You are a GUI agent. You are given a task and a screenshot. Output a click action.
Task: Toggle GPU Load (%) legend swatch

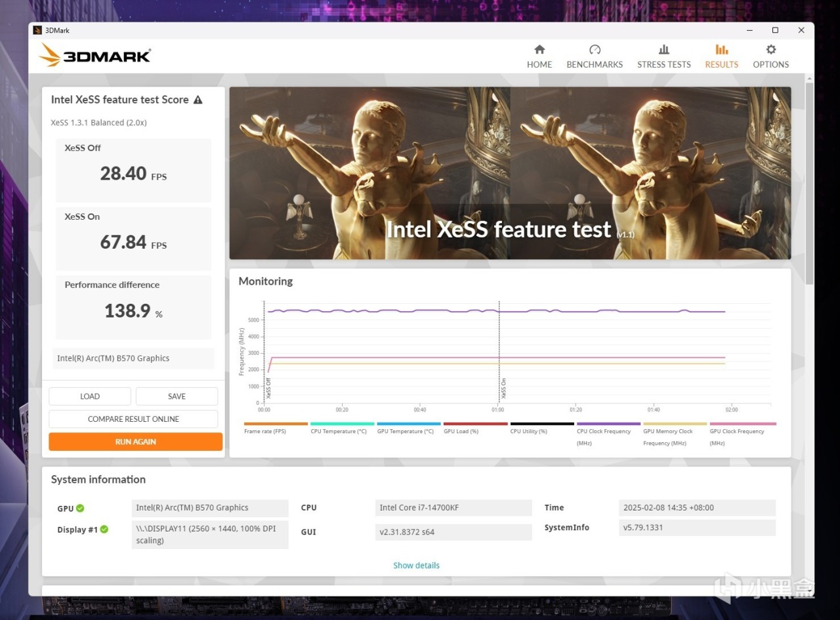[x=476, y=424]
